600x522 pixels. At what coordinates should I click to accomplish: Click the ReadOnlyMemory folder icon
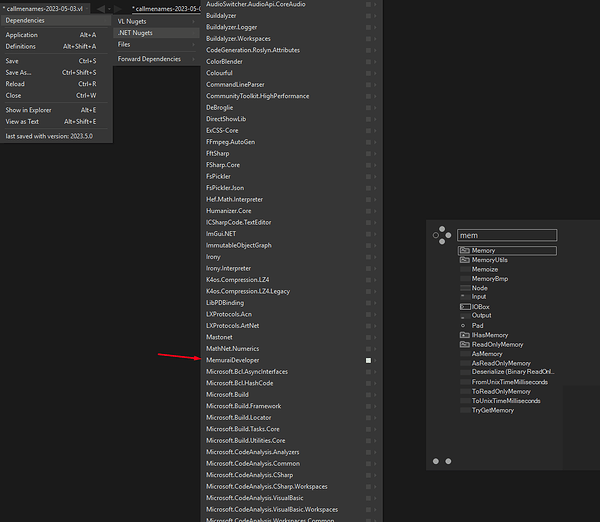coord(465,344)
